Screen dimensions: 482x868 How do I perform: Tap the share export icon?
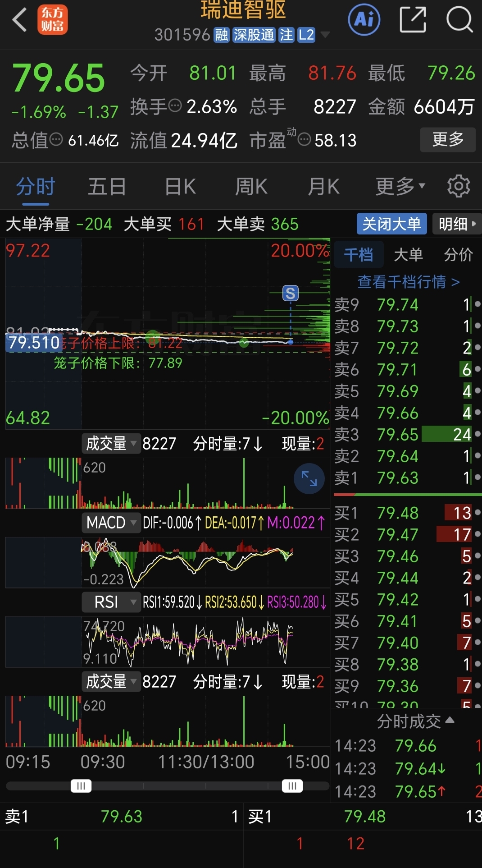(x=413, y=20)
